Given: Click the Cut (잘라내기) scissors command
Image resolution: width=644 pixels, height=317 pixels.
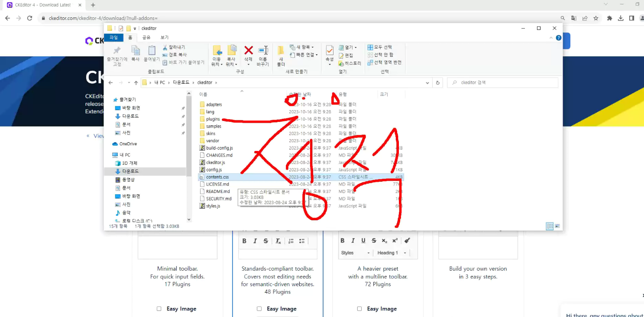Looking at the screenshot, I should pyautogui.click(x=174, y=47).
